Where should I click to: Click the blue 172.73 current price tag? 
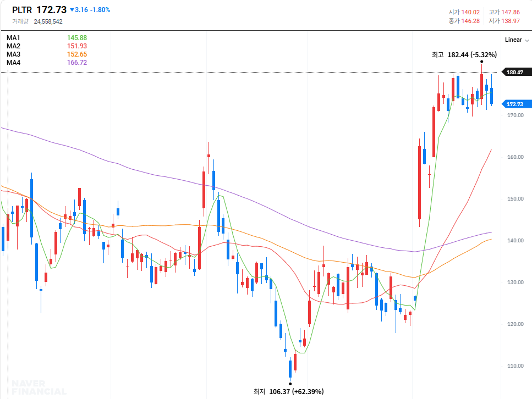pos(517,104)
